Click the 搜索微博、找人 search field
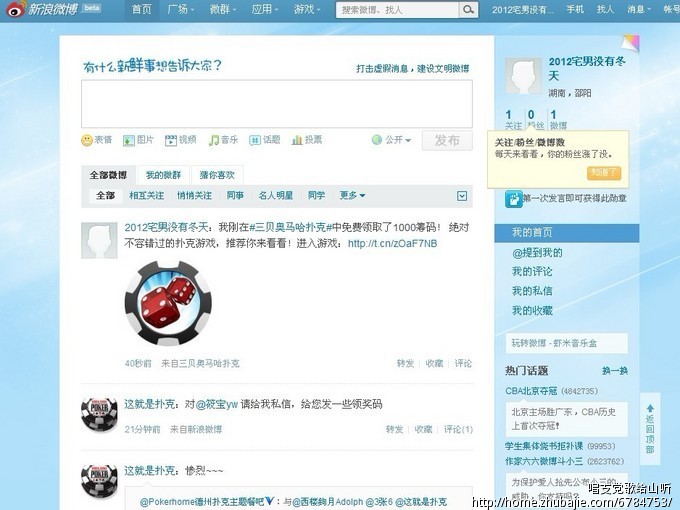This screenshot has height=510, width=680. click(x=397, y=10)
